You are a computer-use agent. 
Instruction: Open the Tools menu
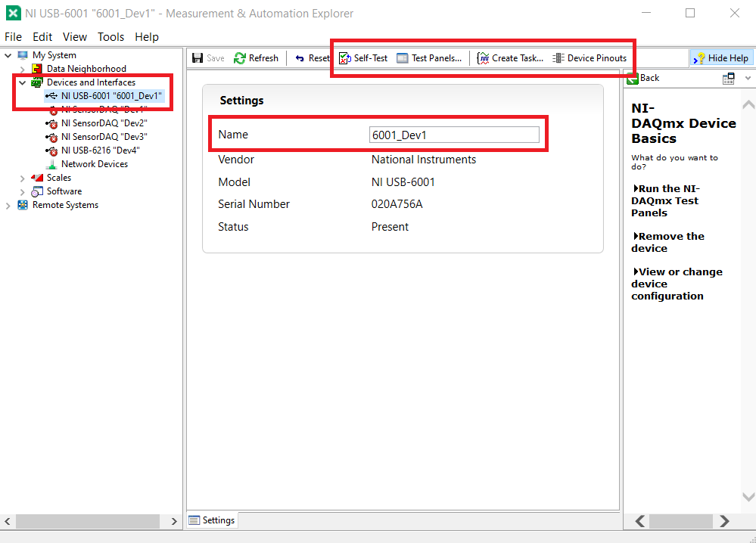tap(110, 37)
